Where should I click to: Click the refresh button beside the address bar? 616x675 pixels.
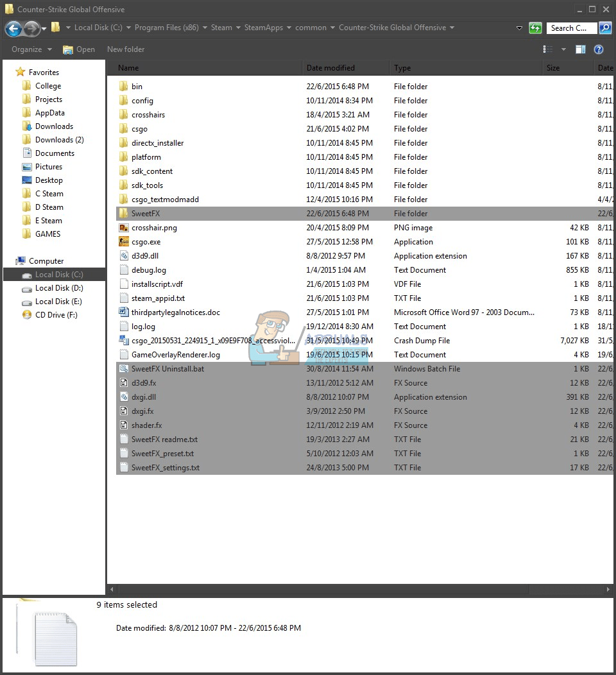click(535, 28)
